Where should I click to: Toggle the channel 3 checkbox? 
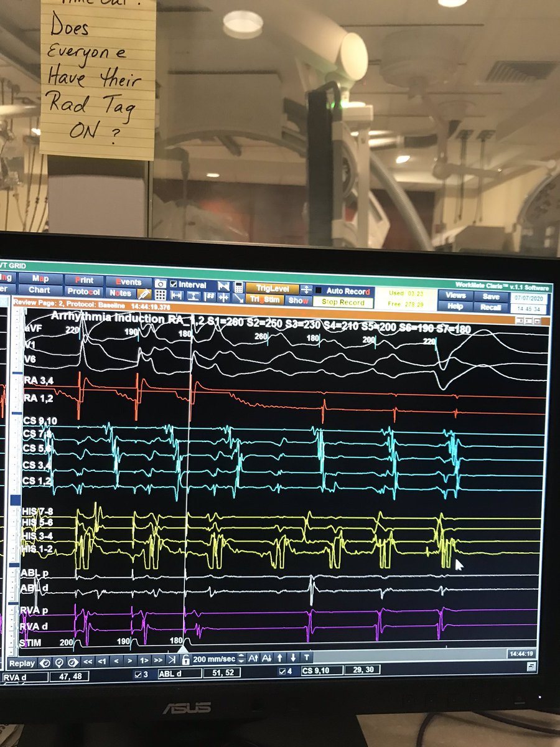pyautogui.click(x=139, y=674)
